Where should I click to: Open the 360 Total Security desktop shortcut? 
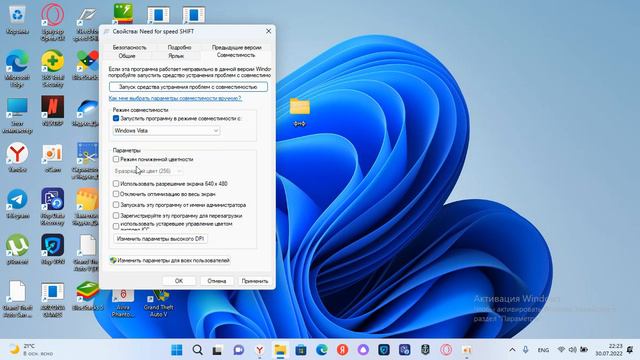(53, 68)
